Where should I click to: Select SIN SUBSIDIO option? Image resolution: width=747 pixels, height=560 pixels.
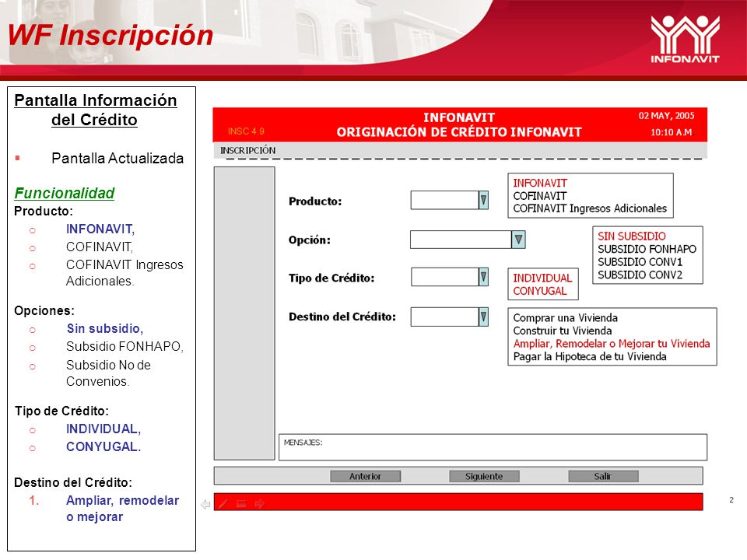(x=632, y=236)
